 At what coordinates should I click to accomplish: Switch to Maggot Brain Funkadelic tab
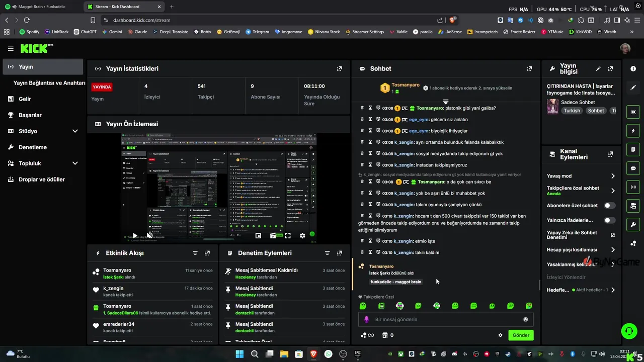click(x=40, y=7)
